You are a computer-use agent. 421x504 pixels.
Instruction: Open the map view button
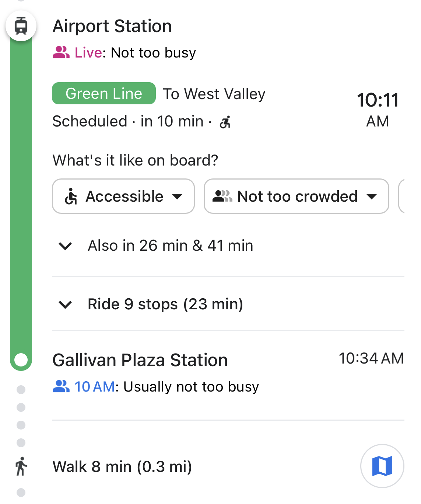click(x=382, y=466)
